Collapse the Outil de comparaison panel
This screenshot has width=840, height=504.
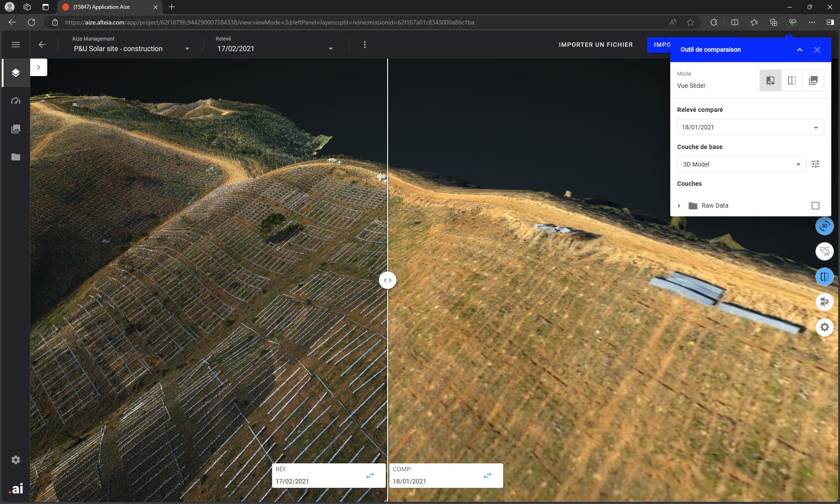pos(799,50)
